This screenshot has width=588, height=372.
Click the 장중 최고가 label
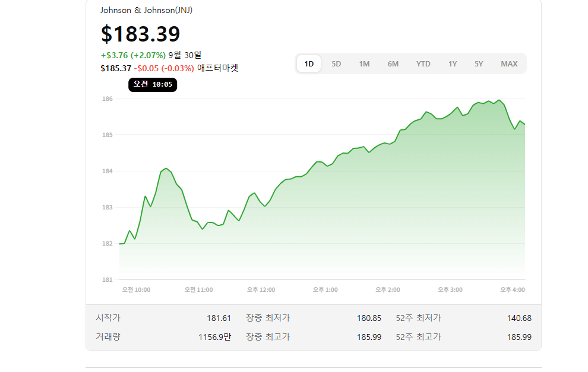point(268,336)
